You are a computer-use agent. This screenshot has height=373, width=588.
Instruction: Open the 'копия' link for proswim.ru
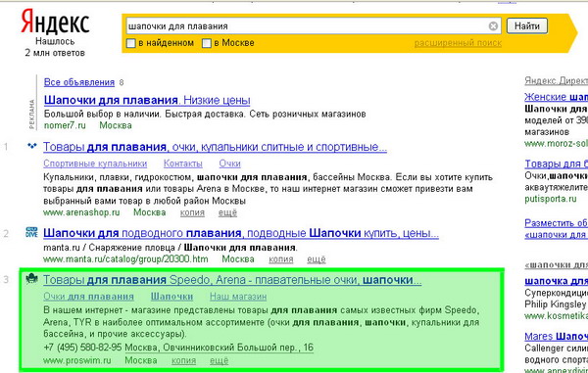coord(184,360)
